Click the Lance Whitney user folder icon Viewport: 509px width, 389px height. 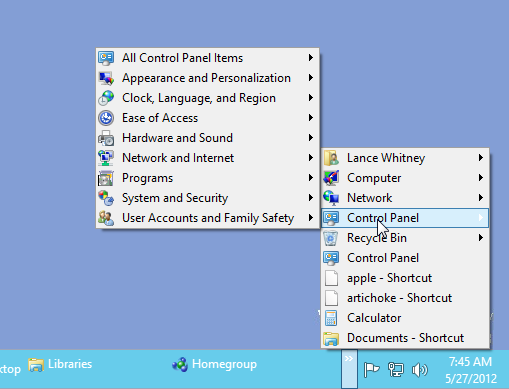point(331,158)
